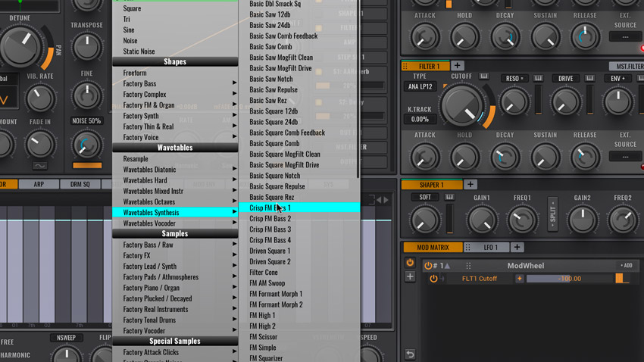
Task: Choose Crisp FM Bass 2 from the submenu
Action: point(299,219)
